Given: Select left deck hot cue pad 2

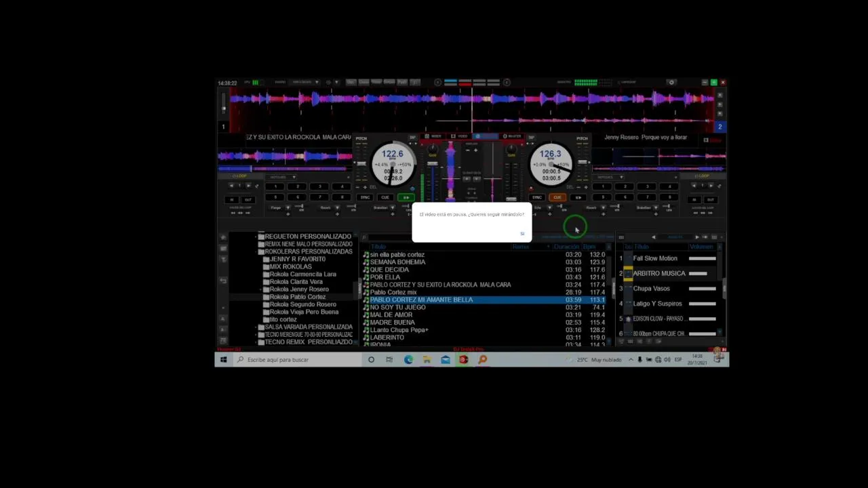Looking at the screenshot, I should pos(298,186).
